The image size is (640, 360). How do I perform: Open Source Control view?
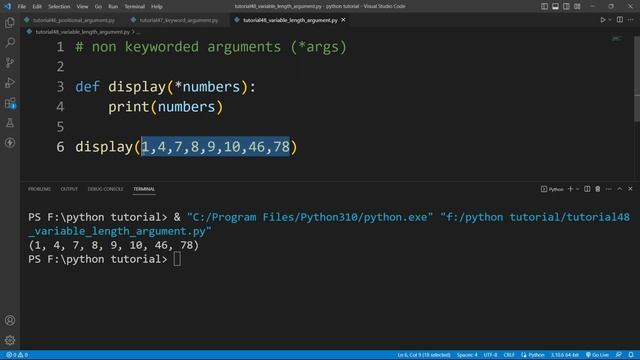[x=10, y=62]
